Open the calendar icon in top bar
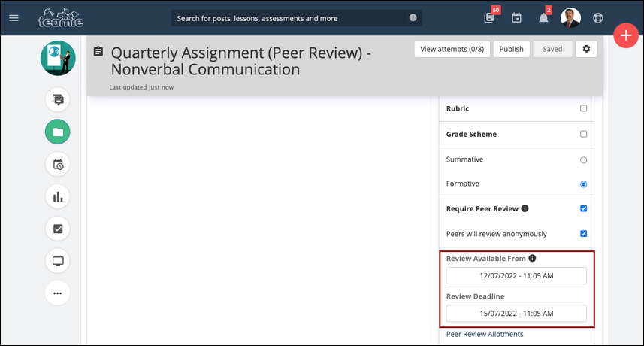The width and height of the screenshot is (644, 346). [517, 17]
